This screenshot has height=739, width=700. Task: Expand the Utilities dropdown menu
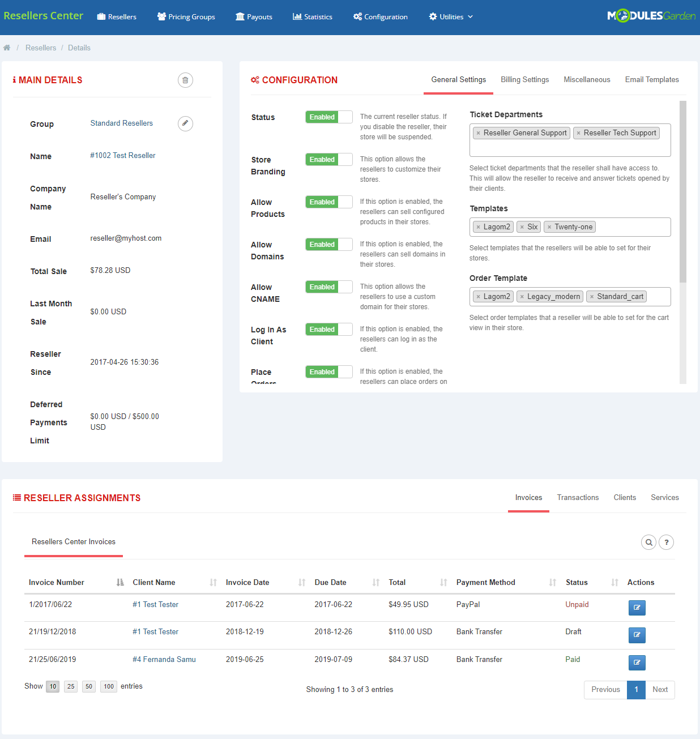451,17
